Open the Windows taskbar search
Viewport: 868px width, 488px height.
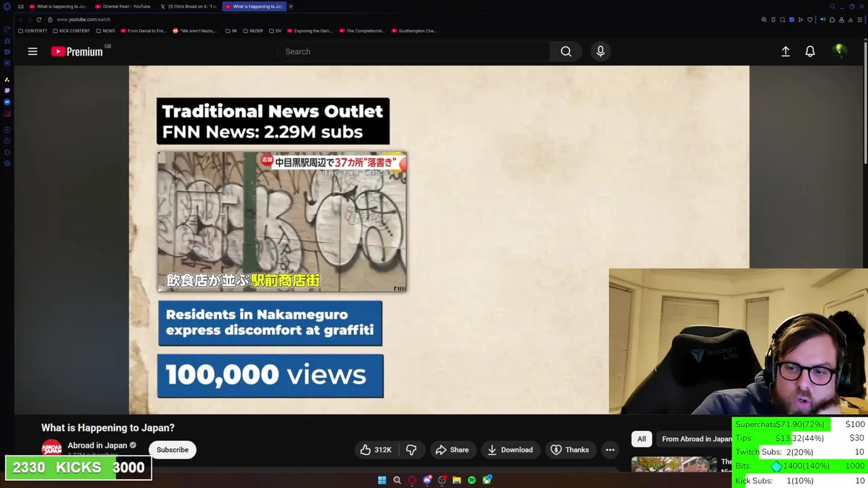point(397,481)
